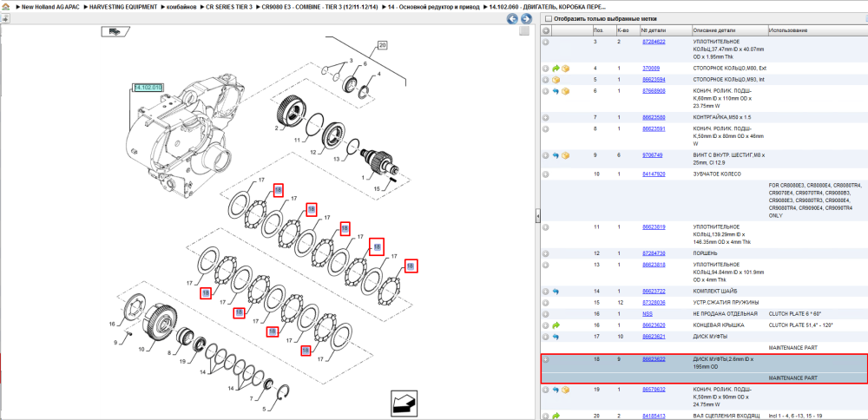Open the next diagram with forward arrow
Viewport: 868px width, 420px height.
click(x=526, y=19)
